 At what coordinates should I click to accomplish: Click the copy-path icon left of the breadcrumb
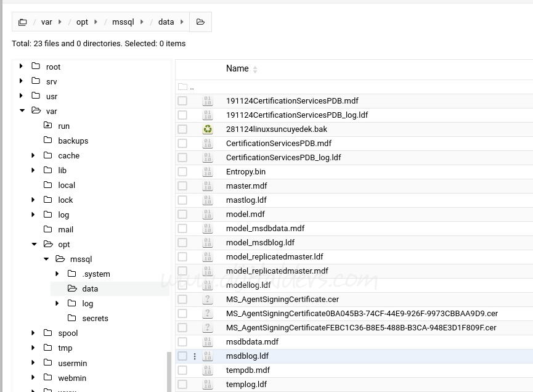(23, 22)
